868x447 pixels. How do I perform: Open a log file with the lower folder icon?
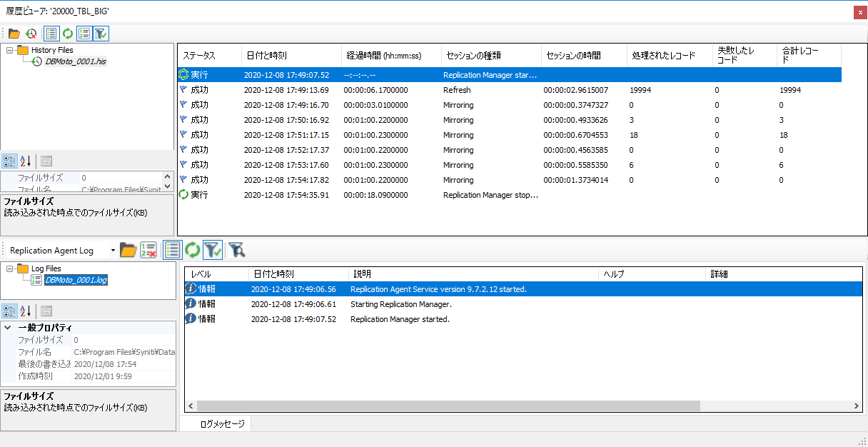[128, 250]
